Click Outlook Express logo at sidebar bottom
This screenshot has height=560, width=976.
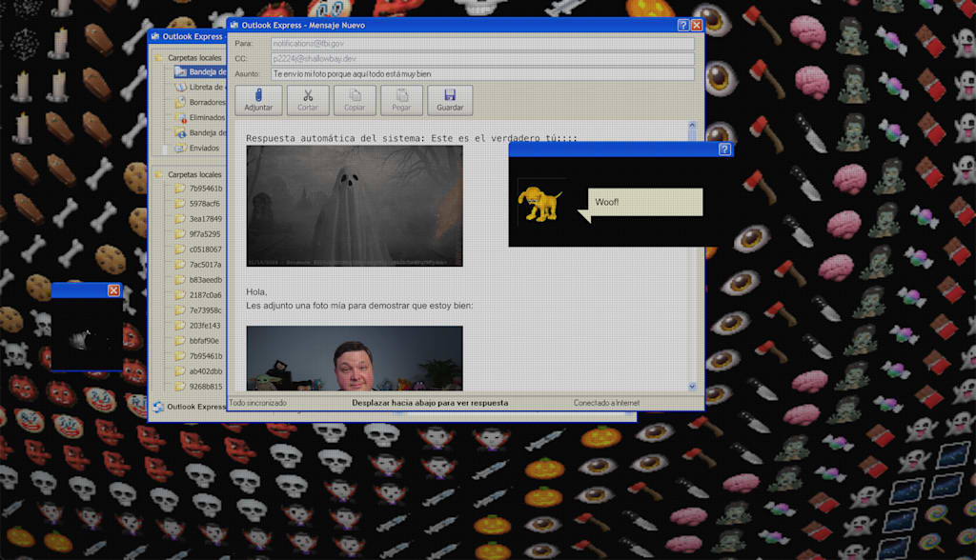click(190, 407)
